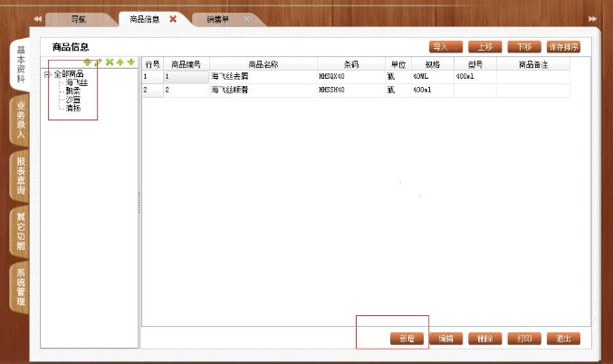613x364 pixels.
Task: Click the 删除 button
Action: [484, 339]
